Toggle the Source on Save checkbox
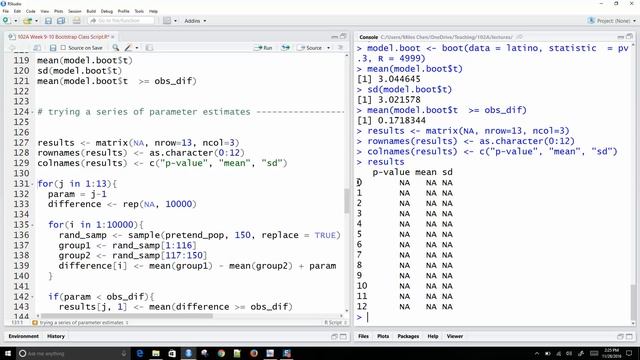Viewport: 640px width, 360px height. [63, 48]
